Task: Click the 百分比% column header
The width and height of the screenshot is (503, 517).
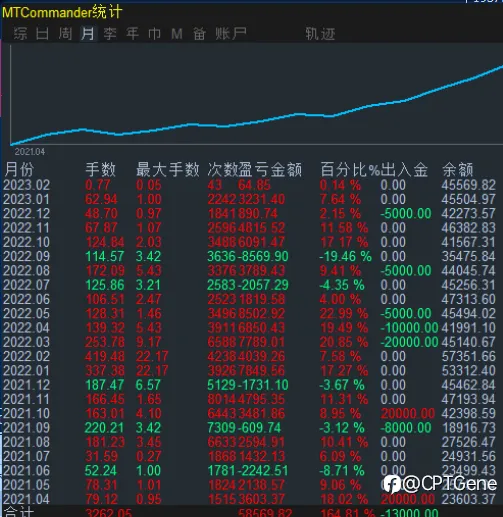Action: click(x=350, y=169)
